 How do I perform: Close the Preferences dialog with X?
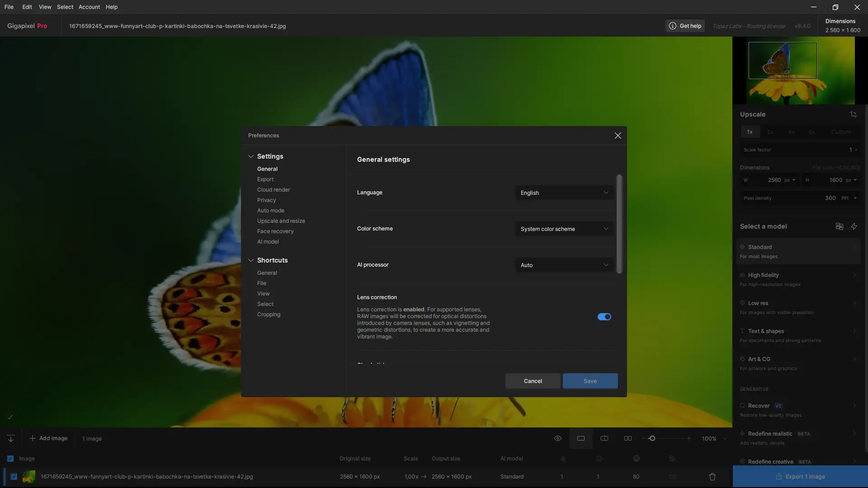coord(618,136)
